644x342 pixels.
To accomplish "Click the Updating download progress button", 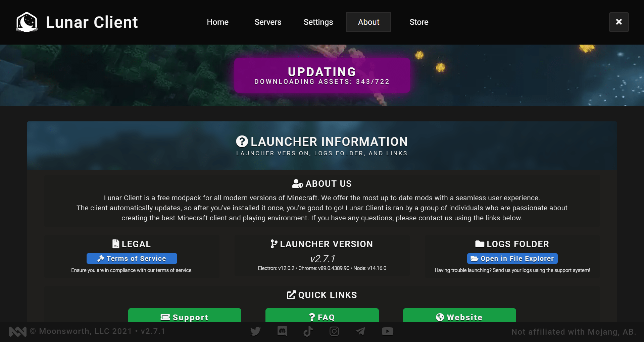I will (322, 75).
